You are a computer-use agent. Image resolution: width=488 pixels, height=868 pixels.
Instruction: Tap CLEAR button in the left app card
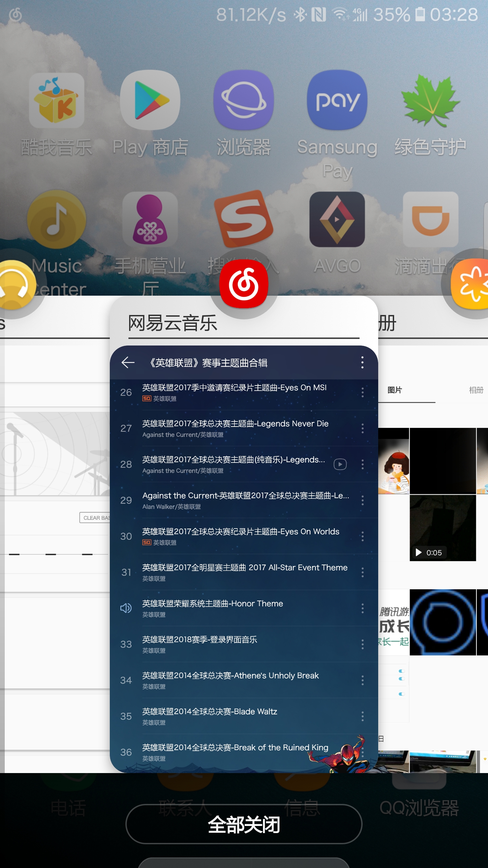(x=95, y=518)
